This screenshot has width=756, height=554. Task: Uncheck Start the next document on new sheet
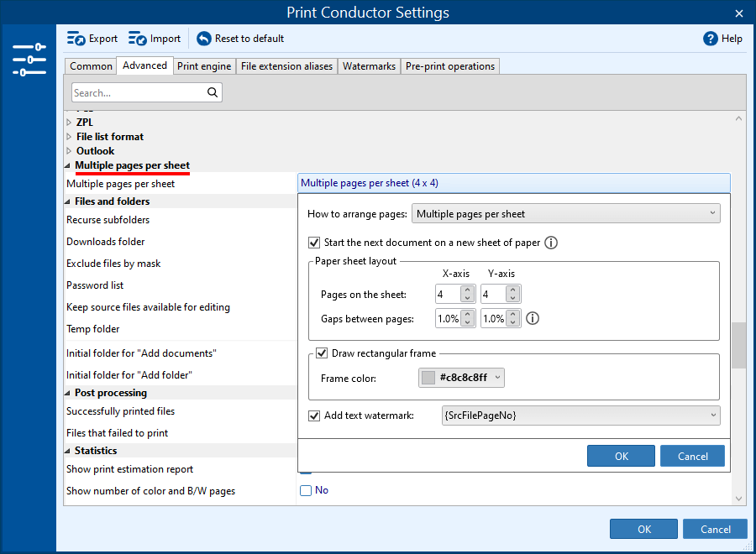tap(314, 243)
